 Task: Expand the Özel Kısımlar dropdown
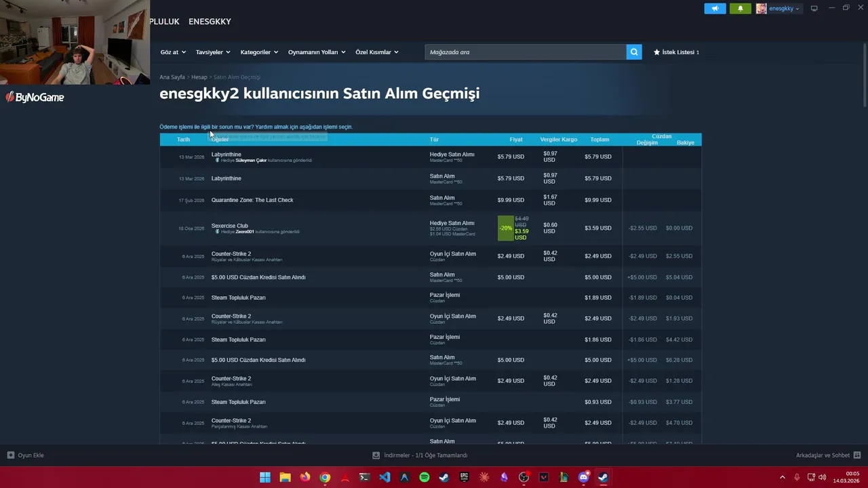click(377, 52)
